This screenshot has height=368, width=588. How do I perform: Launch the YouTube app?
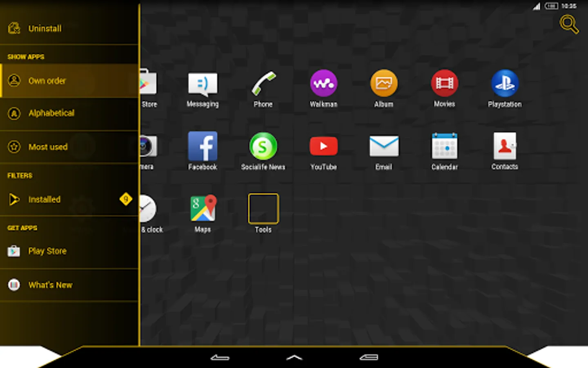tap(323, 146)
